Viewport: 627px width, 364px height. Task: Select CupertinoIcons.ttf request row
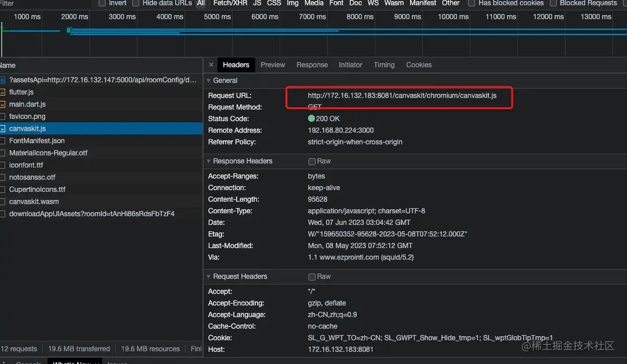click(101, 190)
